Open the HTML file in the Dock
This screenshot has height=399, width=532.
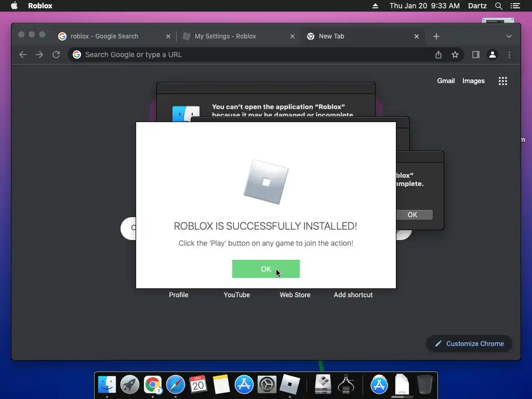pyautogui.click(x=402, y=385)
